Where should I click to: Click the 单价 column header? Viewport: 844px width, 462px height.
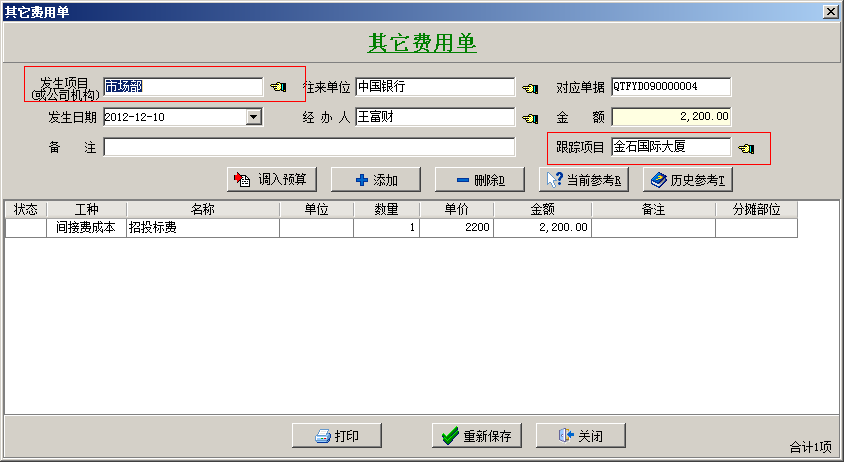coord(456,209)
